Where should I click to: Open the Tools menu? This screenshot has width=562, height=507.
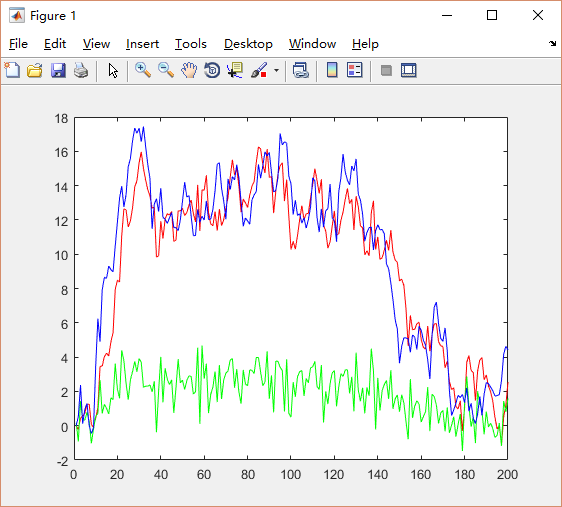[191, 44]
